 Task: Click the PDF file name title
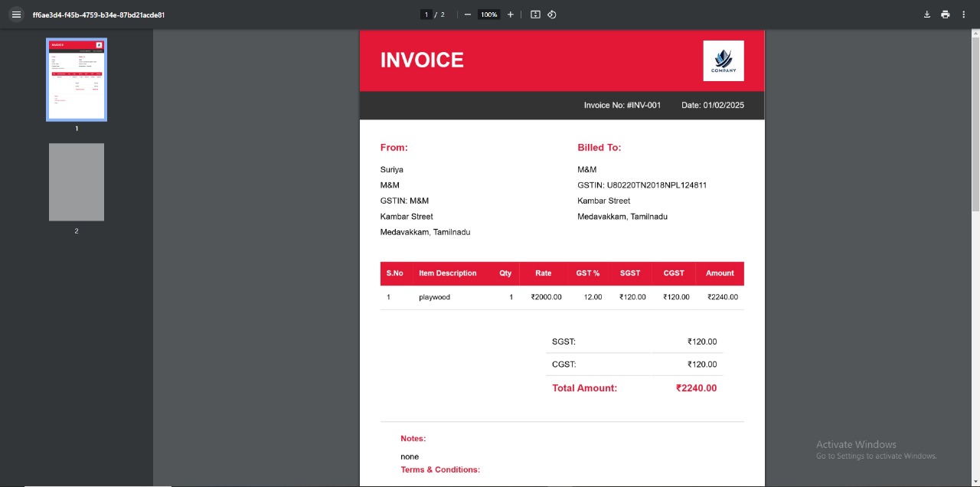pyautogui.click(x=99, y=15)
